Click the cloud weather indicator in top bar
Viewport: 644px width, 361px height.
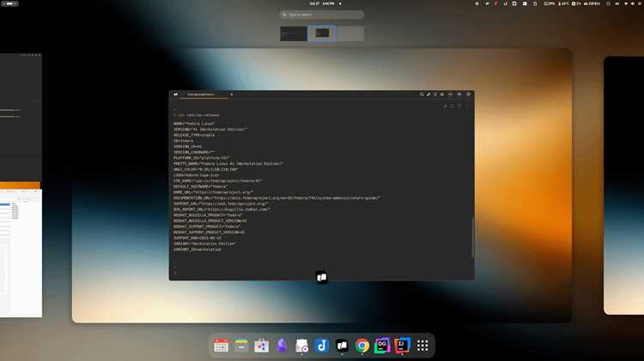(592, 3)
